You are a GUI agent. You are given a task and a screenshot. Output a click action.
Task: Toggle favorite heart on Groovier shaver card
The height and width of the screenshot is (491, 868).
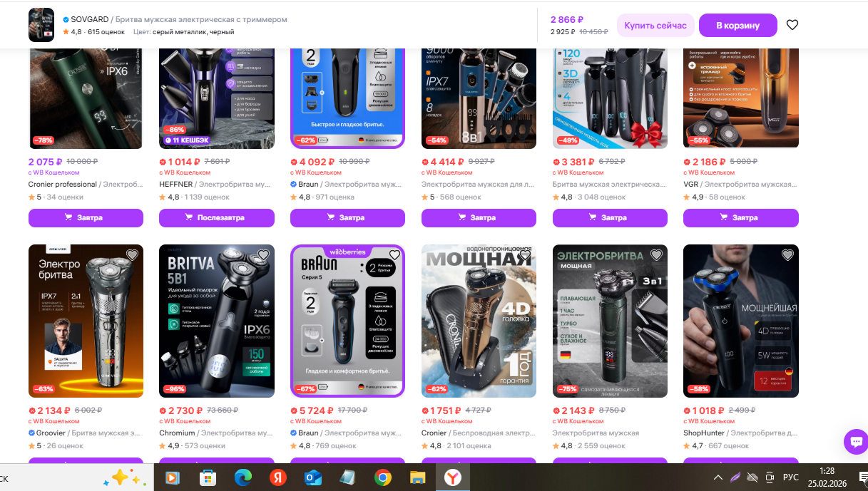[x=131, y=255]
